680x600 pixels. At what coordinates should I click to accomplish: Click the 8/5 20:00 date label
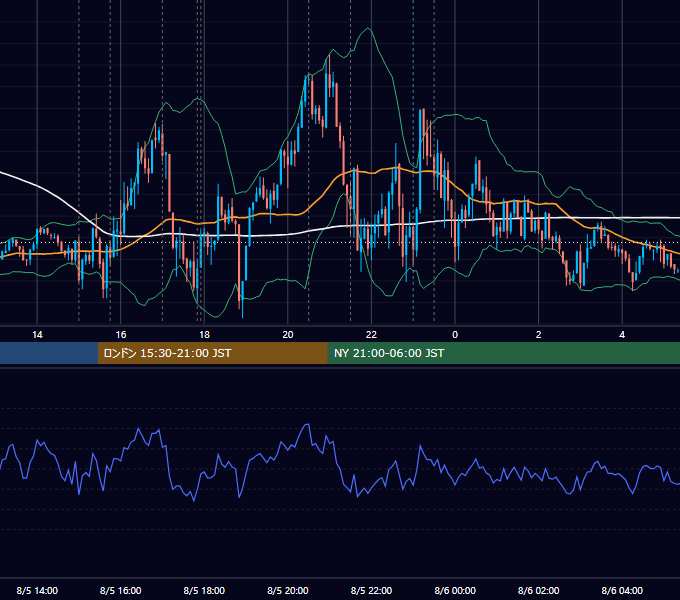tap(288, 590)
